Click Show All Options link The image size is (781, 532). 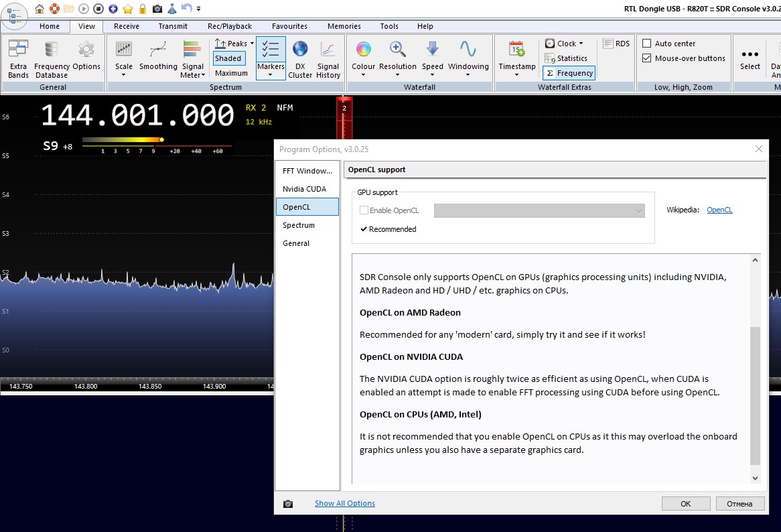[x=345, y=503]
